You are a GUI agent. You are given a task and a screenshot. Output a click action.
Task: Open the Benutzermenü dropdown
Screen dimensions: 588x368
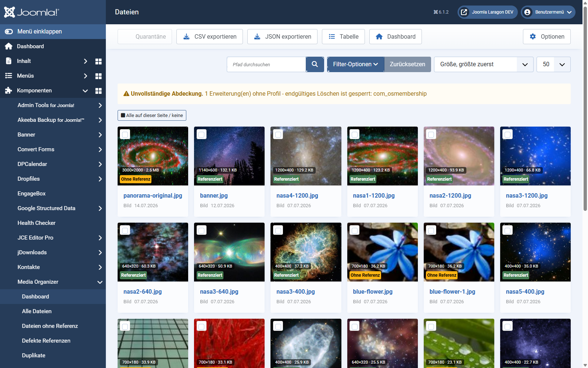coord(548,12)
